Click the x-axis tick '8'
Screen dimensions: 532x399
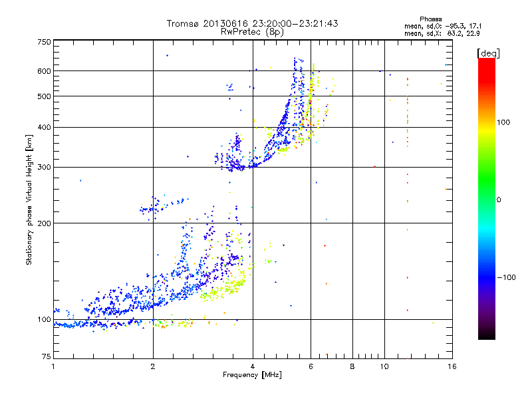[352, 366]
